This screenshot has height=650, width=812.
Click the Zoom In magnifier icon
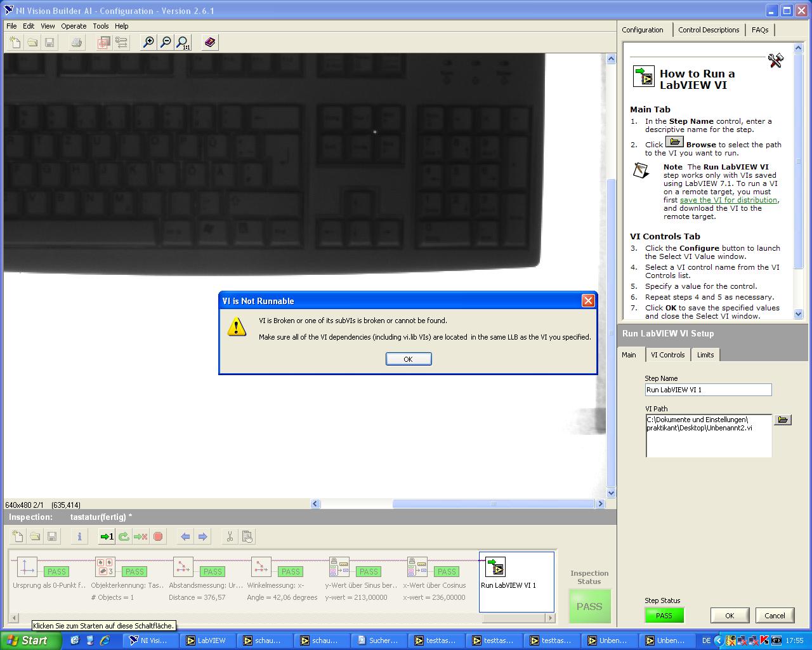148,43
